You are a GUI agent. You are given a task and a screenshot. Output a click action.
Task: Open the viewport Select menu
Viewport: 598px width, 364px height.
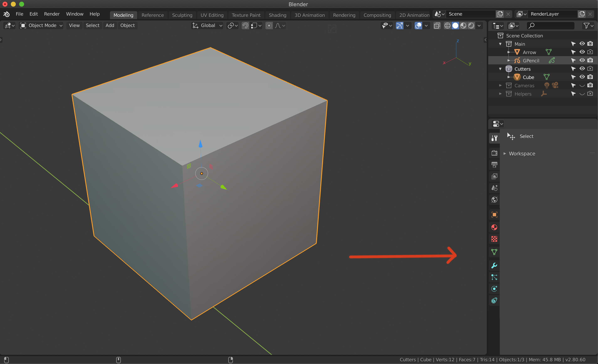coord(93,26)
